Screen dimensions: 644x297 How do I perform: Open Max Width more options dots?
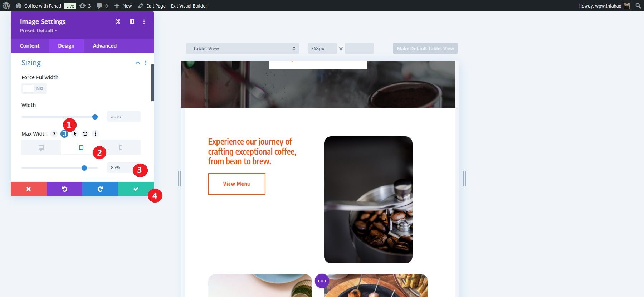click(96, 134)
